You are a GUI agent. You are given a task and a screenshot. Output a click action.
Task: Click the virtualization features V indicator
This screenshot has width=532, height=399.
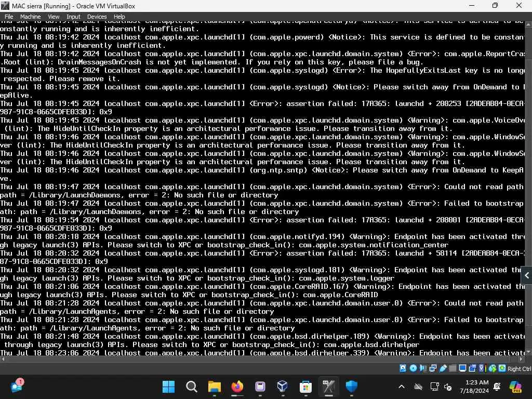(x=482, y=368)
